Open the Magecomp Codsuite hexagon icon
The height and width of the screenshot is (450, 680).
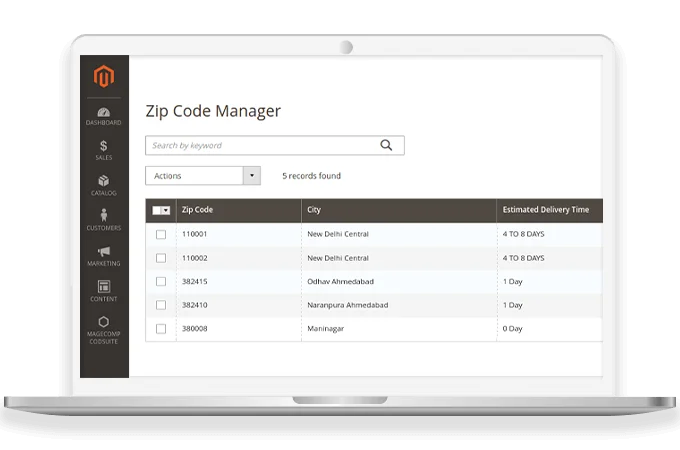tap(104, 322)
